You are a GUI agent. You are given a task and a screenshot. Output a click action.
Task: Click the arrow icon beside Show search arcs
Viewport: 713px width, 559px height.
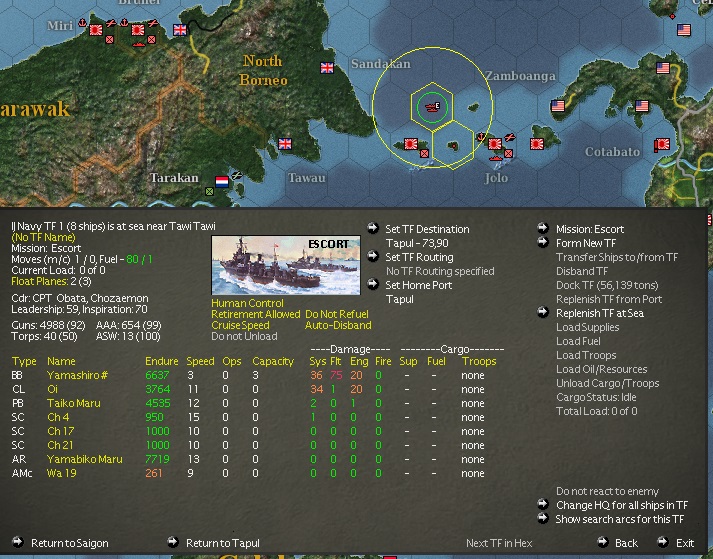tap(543, 518)
